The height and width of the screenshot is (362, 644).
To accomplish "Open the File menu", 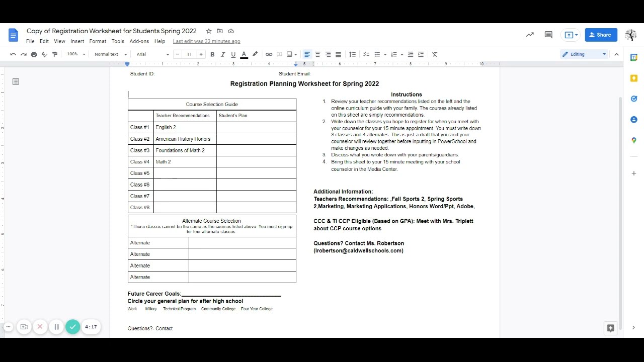I will coord(30,41).
